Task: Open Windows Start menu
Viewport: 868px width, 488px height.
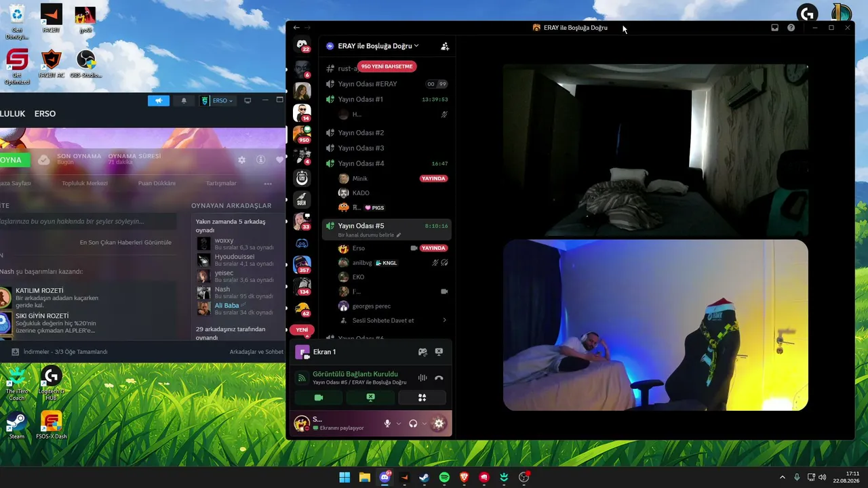Action: click(344, 477)
